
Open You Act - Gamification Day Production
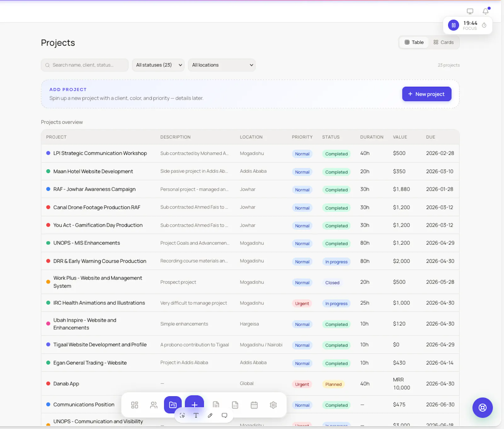(x=98, y=225)
